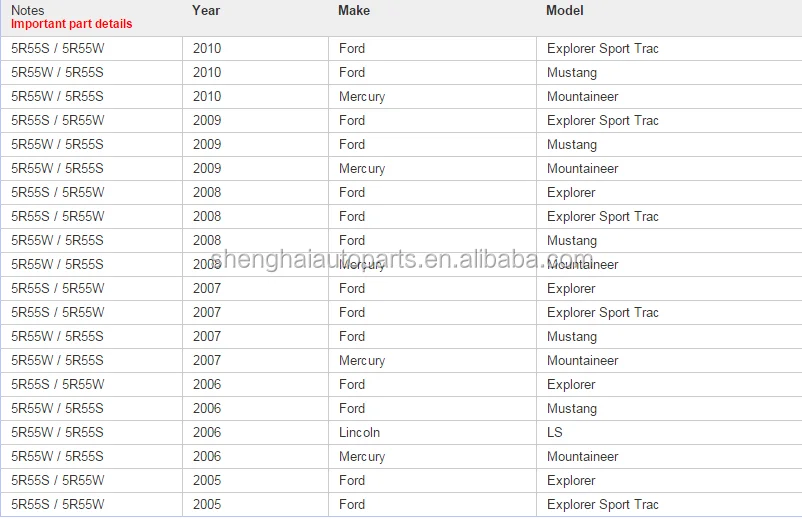Click Explorer Sport Trac in the 2009 row
This screenshot has width=802, height=519.
[603, 120]
